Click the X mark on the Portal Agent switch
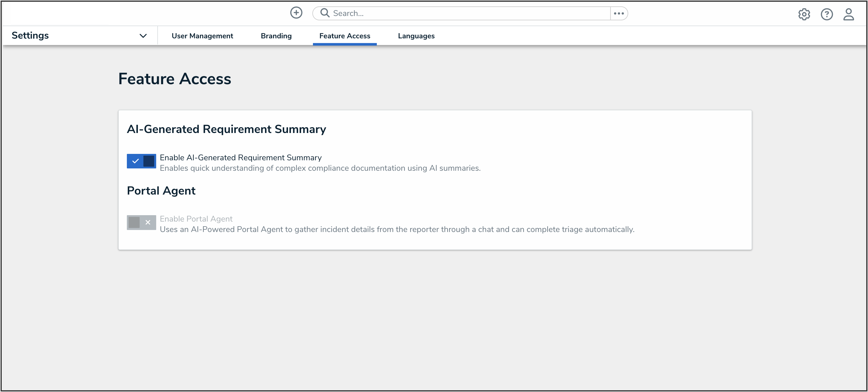868x392 pixels. [x=147, y=222]
